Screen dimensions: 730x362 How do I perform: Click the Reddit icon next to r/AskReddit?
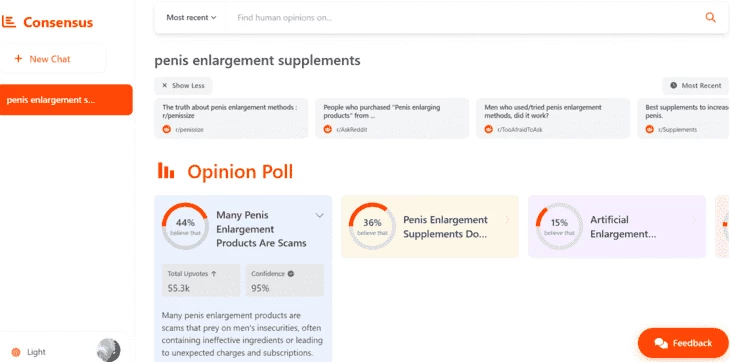(x=328, y=129)
